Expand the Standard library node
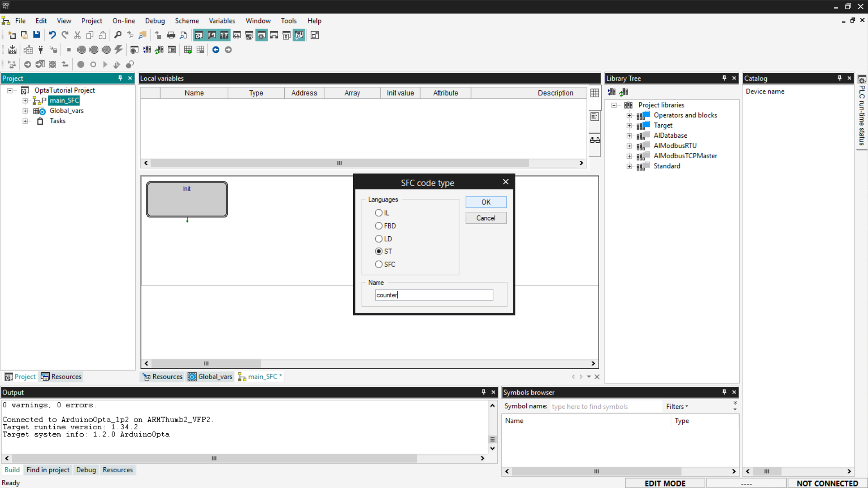Image resolution: width=868 pixels, height=488 pixels. click(x=629, y=166)
